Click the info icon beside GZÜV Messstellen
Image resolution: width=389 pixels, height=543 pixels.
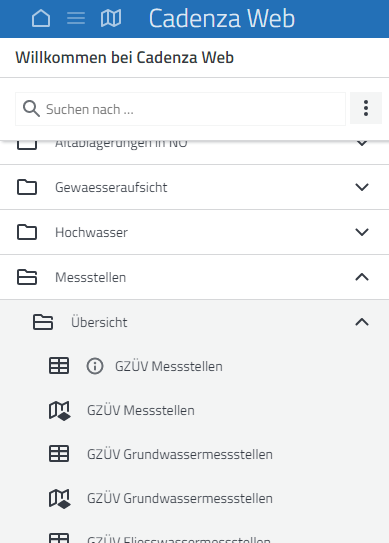(x=95, y=366)
